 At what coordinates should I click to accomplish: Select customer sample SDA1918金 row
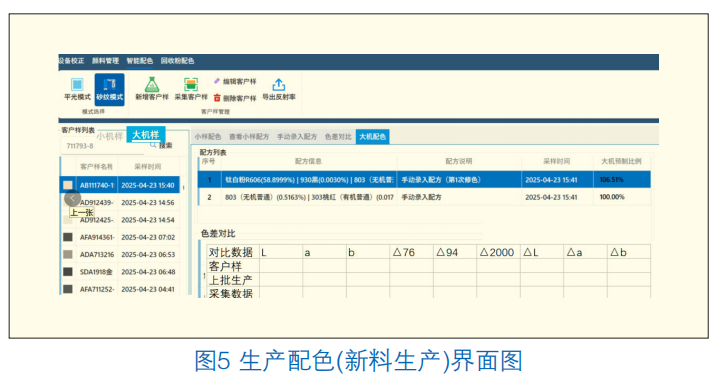120,272
